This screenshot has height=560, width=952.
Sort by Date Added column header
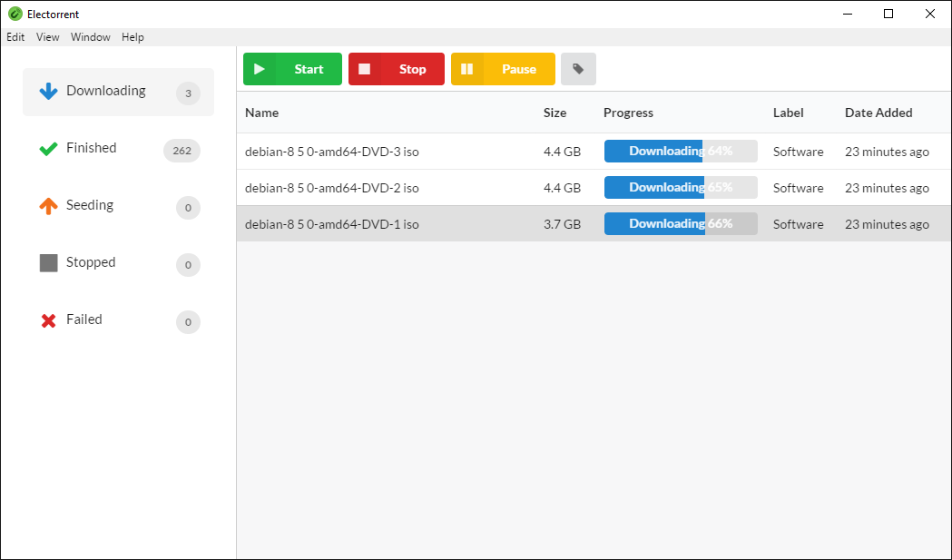[878, 113]
